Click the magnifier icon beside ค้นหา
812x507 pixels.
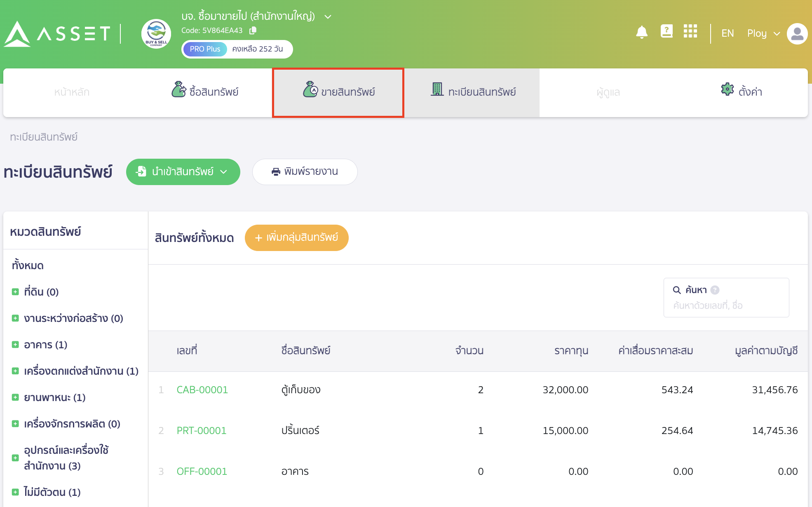(677, 290)
